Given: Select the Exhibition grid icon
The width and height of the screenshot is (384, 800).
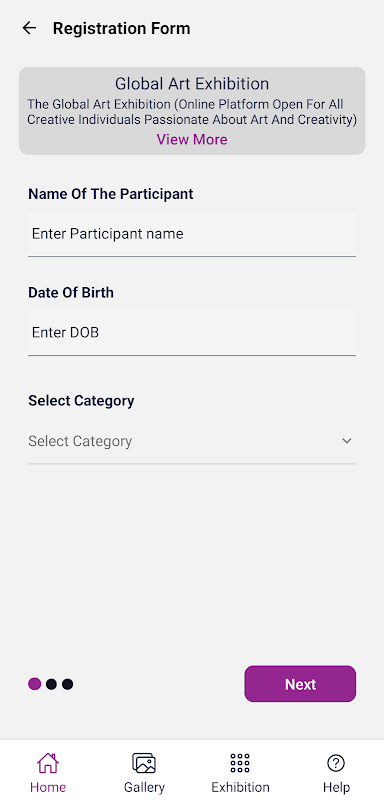Looking at the screenshot, I should 240,763.
